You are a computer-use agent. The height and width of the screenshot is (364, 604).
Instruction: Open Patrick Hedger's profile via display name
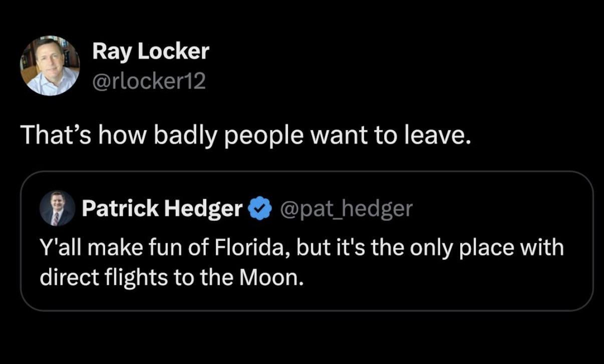pos(162,208)
